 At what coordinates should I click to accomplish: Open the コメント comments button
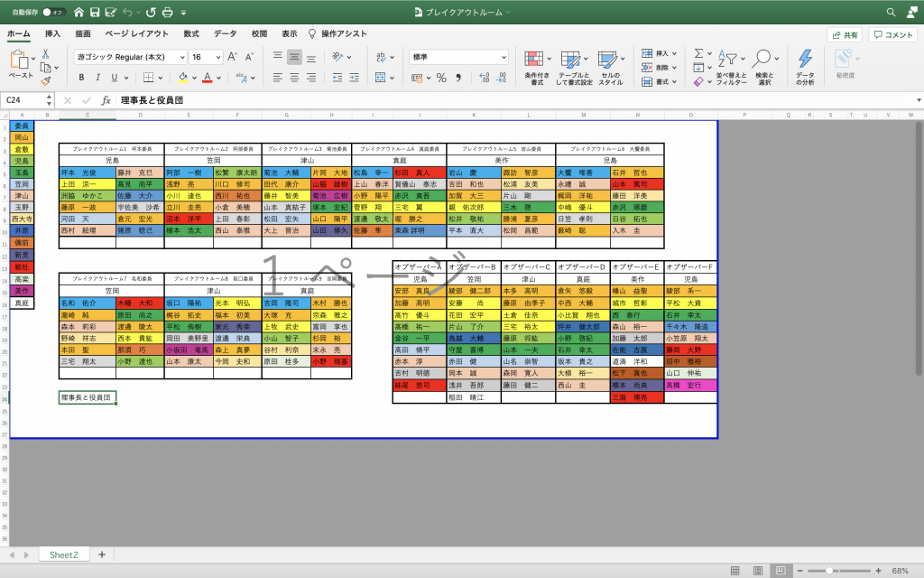892,35
